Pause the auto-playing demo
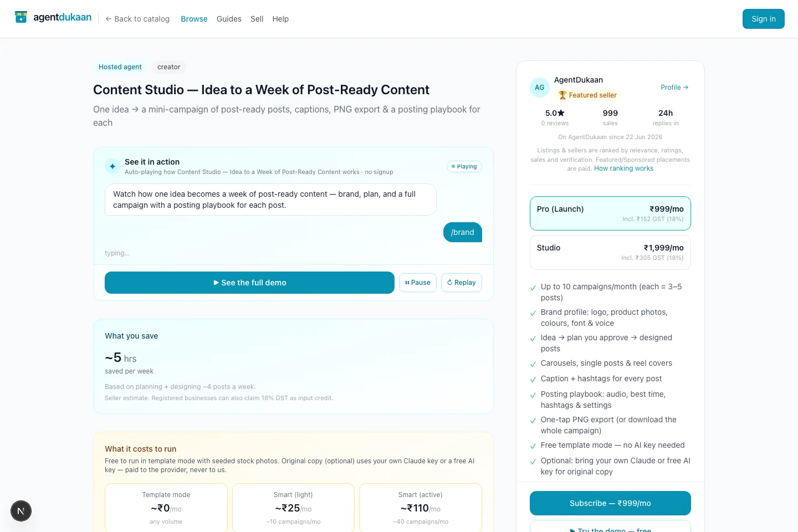The width and height of the screenshot is (798, 532). tap(418, 283)
